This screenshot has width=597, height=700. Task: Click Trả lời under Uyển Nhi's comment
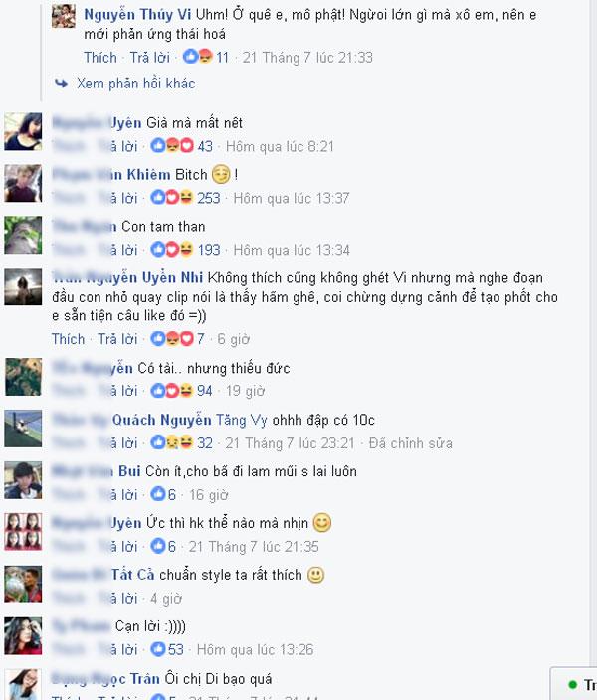pyautogui.click(x=117, y=339)
